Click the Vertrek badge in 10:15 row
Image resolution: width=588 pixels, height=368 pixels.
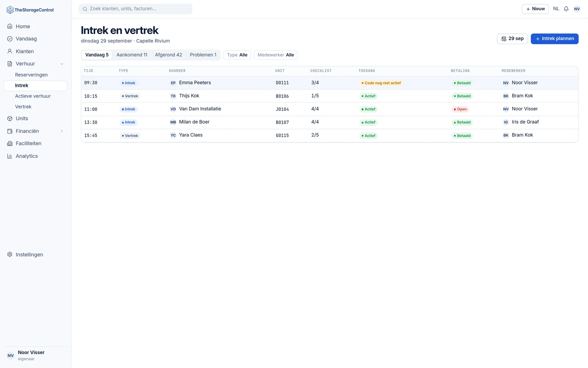click(130, 96)
